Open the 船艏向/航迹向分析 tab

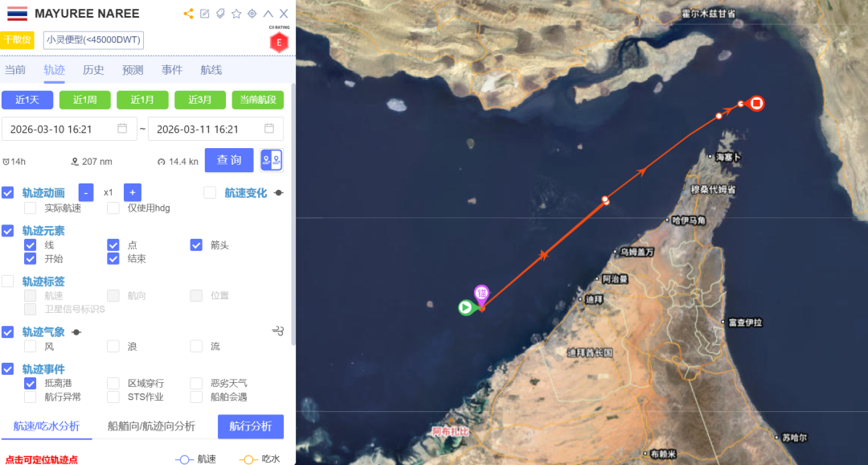tap(151, 426)
